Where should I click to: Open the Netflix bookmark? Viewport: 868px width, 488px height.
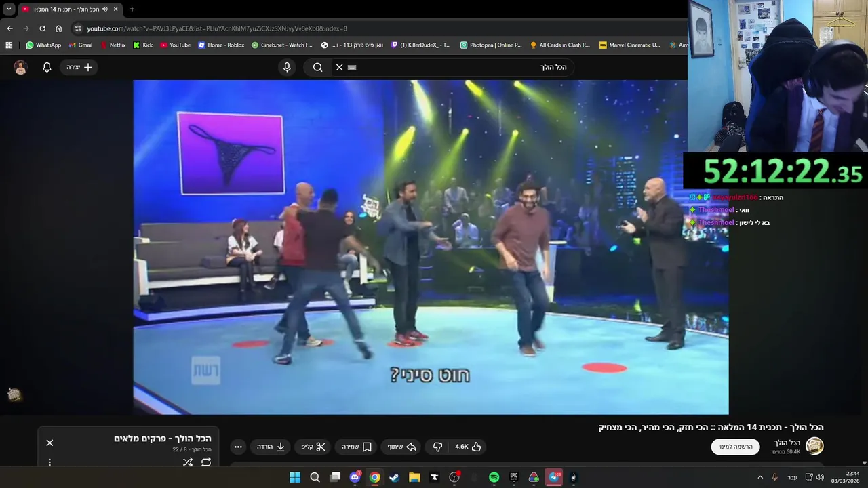click(113, 45)
